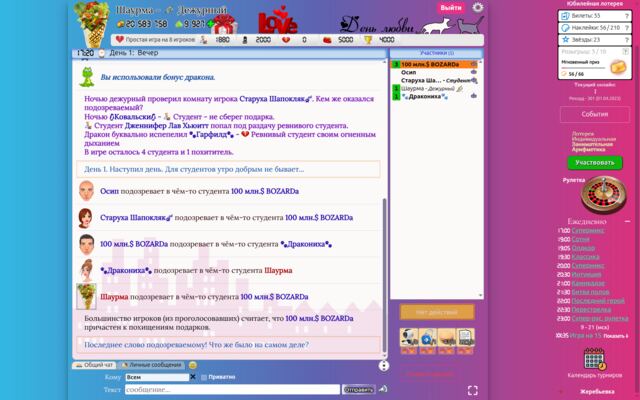
Task: Click Драконихa's avatar in the chat
Action: [86, 270]
